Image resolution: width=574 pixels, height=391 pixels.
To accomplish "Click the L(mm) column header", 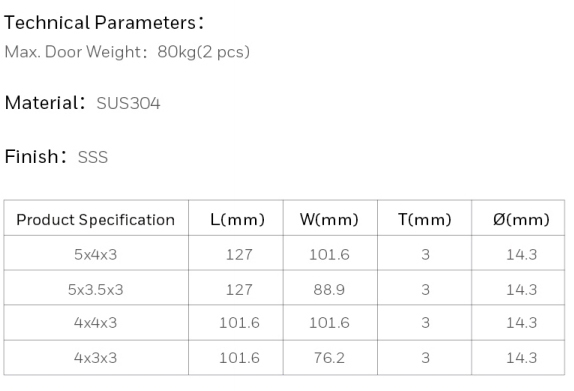I will (237, 220).
